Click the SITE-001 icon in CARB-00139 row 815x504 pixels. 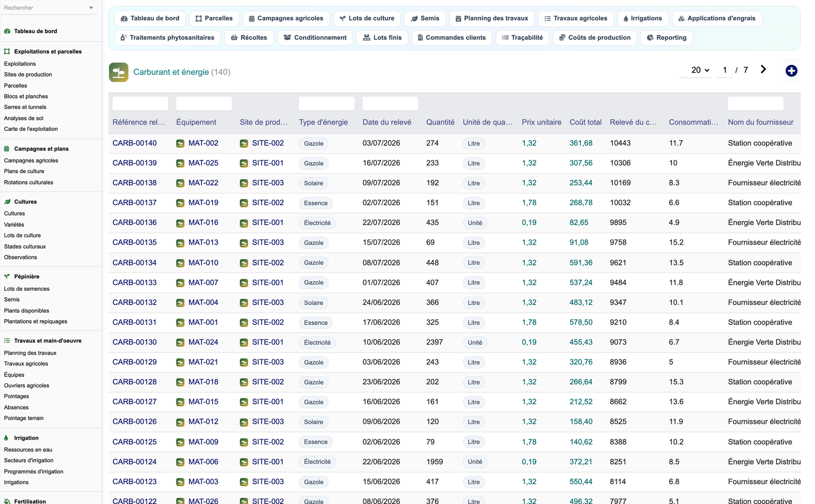click(x=244, y=163)
